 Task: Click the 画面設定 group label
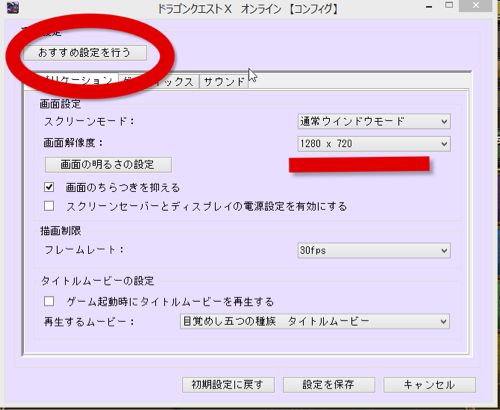coord(60,104)
